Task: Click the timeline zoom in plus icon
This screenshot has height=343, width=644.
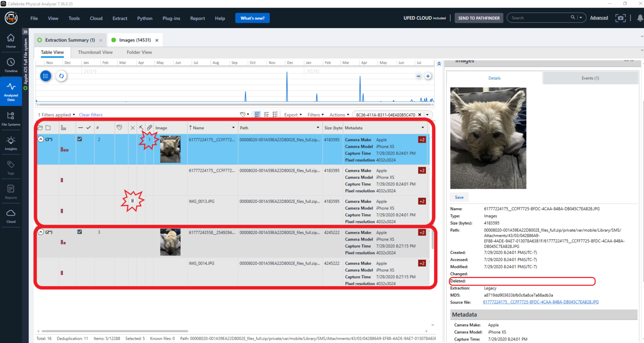Action: pos(428,76)
